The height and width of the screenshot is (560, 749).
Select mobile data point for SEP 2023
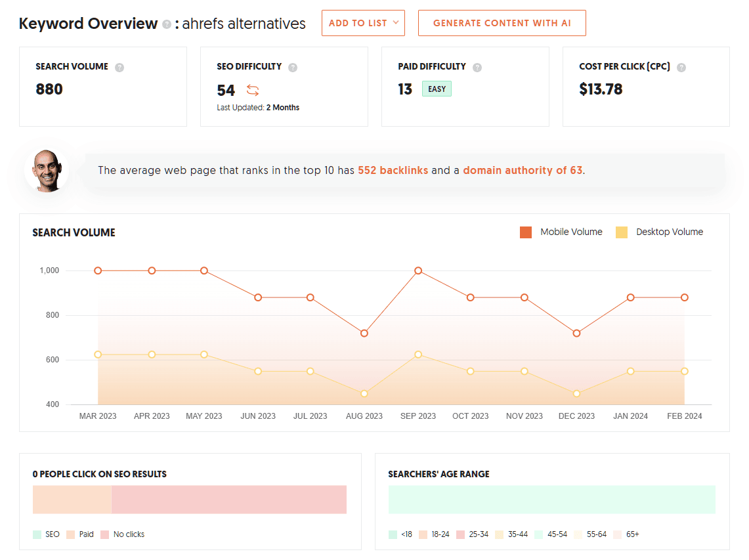pos(418,270)
